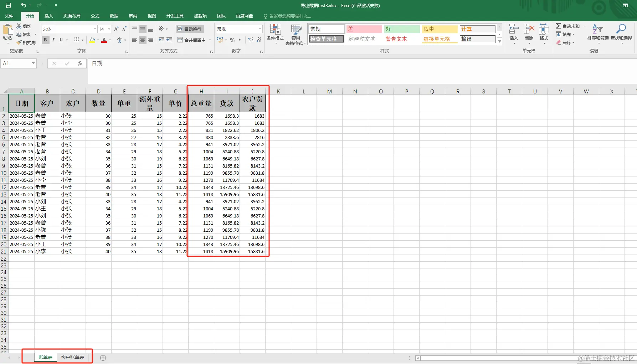Toggle right horizontal alignment
637x364 pixels.
[x=150, y=40]
